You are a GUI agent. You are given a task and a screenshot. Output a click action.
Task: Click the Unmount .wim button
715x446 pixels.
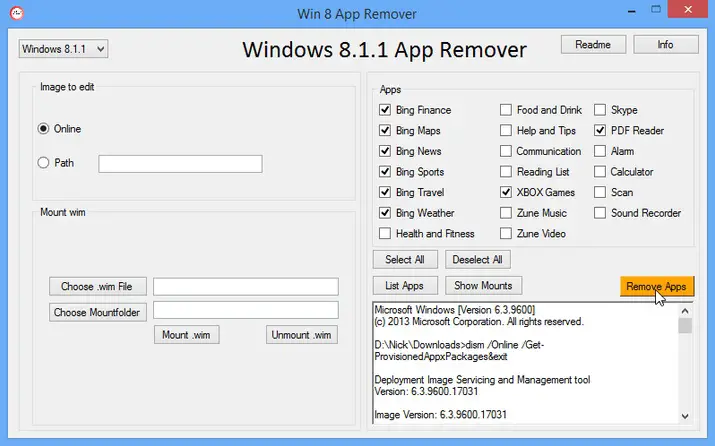click(302, 335)
